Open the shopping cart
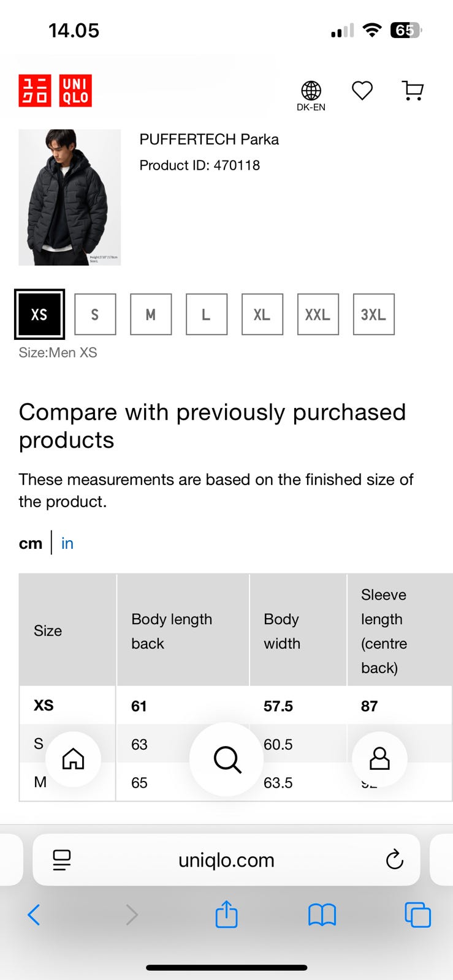The image size is (453, 980). [x=413, y=91]
